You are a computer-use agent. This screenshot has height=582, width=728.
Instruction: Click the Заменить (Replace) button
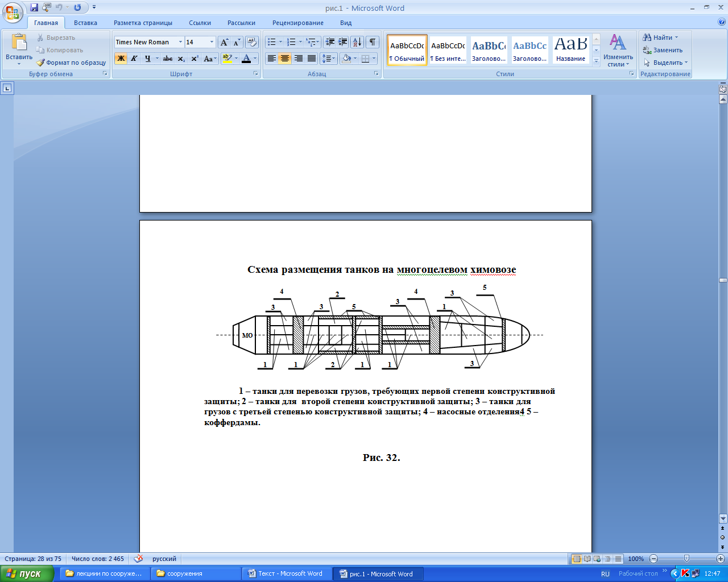663,50
